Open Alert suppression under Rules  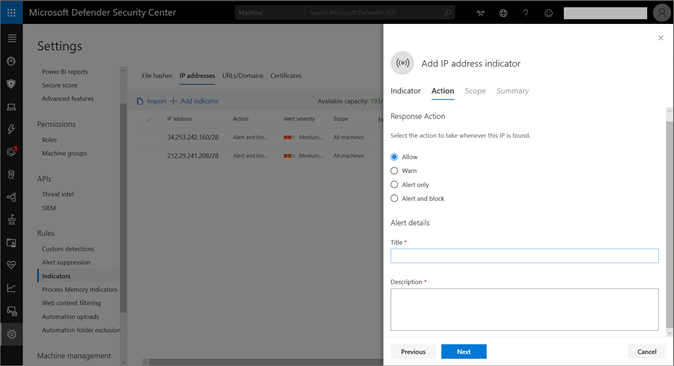(x=66, y=262)
